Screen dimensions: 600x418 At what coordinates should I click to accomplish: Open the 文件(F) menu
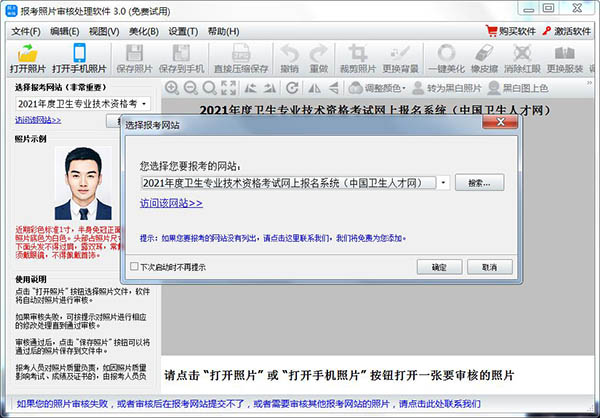[x=26, y=31]
